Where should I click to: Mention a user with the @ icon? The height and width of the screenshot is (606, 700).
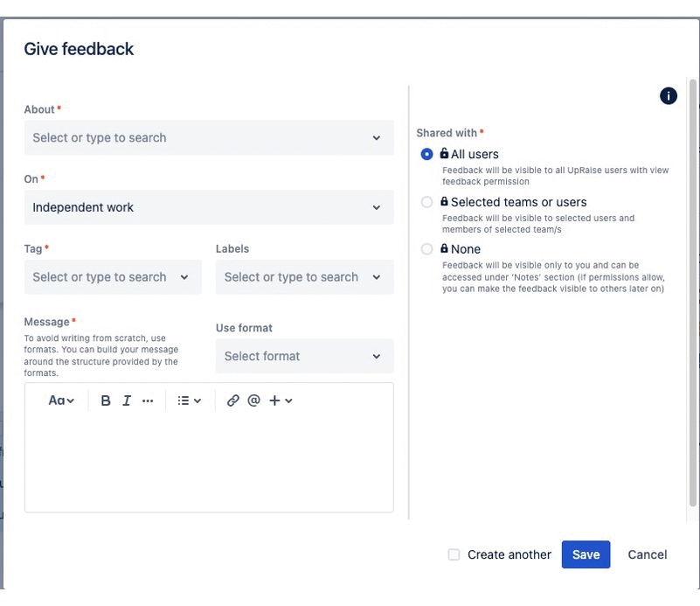[253, 401]
